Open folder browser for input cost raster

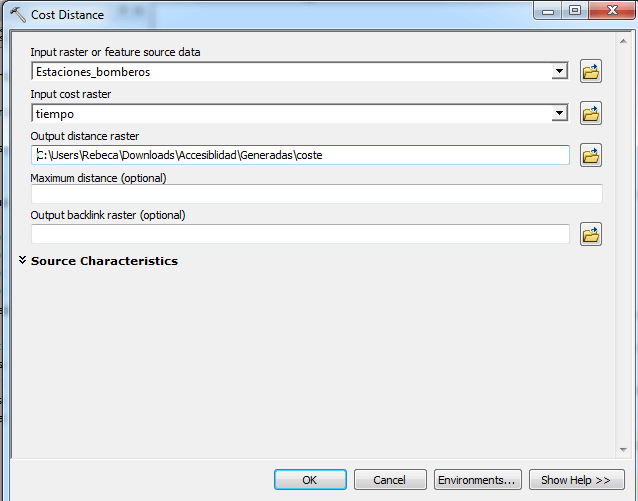pos(591,114)
